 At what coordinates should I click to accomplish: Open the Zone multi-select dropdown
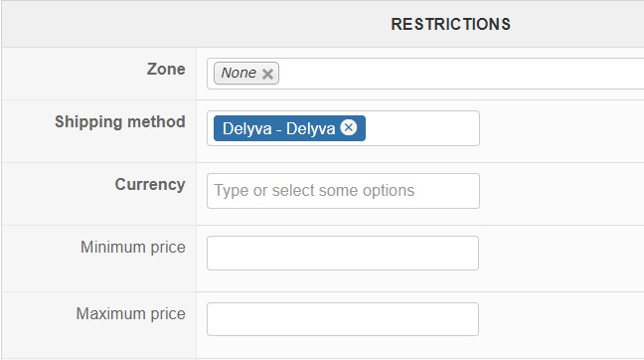[x=425, y=74]
